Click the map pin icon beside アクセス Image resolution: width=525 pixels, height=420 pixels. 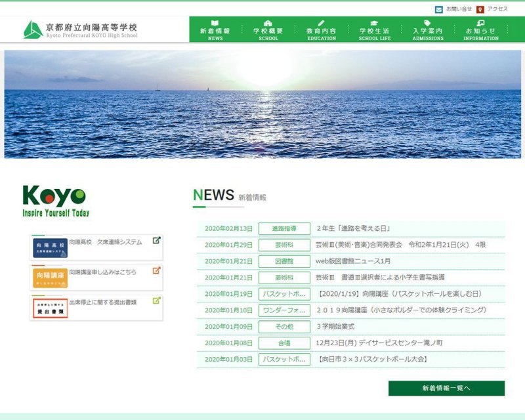[480, 10]
